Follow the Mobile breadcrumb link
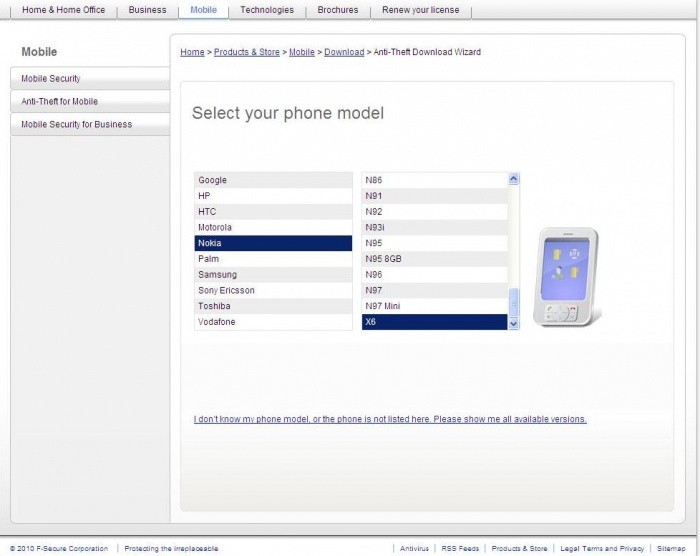The image size is (700, 556). point(302,52)
